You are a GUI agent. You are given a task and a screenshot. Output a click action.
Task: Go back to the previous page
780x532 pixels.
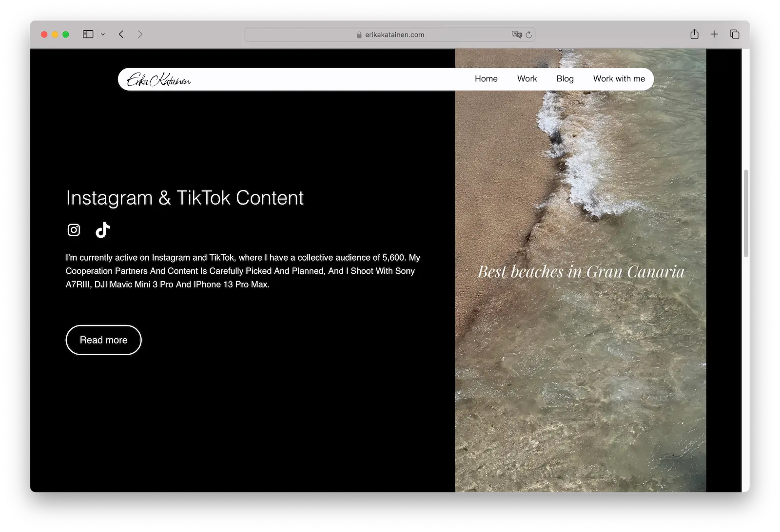click(121, 34)
